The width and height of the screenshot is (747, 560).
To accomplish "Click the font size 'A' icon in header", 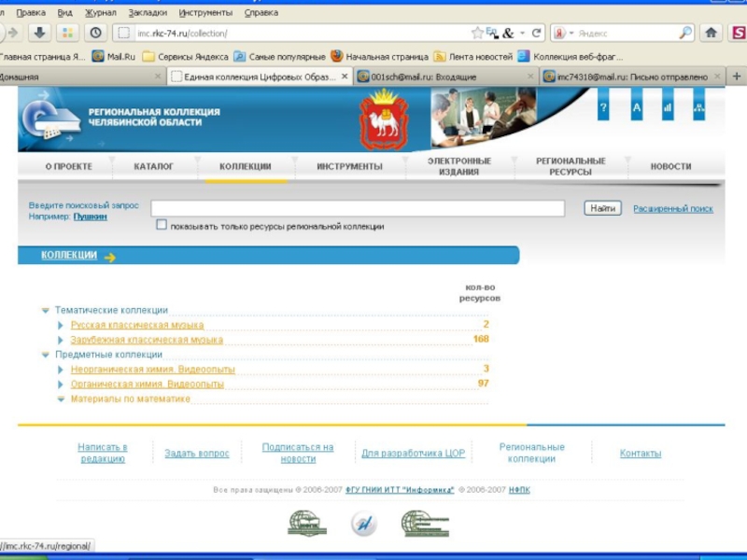I will [x=637, y=109].
